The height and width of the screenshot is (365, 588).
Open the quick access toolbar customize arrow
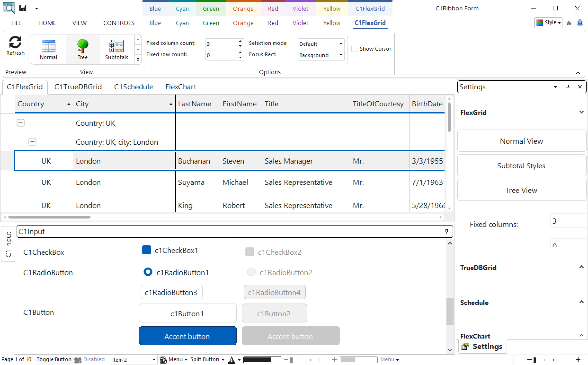36,8
